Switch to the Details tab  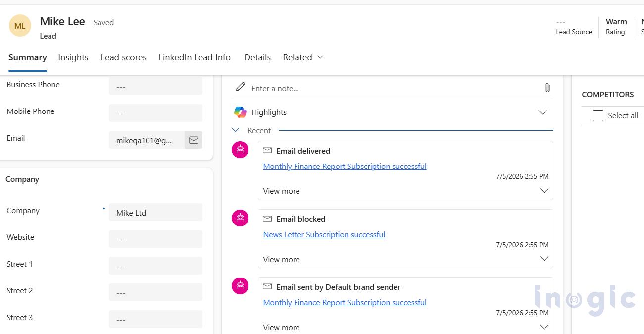coord(257,57)
